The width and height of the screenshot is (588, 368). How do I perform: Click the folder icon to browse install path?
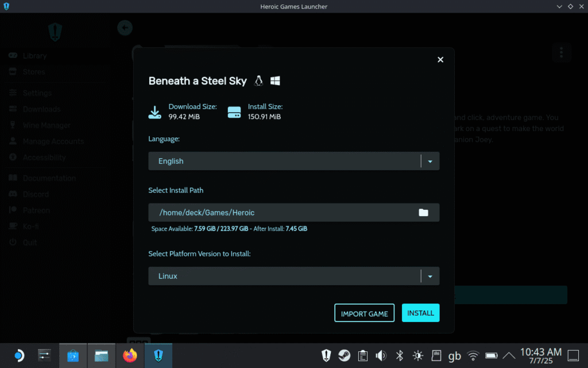tap(423, 213)
